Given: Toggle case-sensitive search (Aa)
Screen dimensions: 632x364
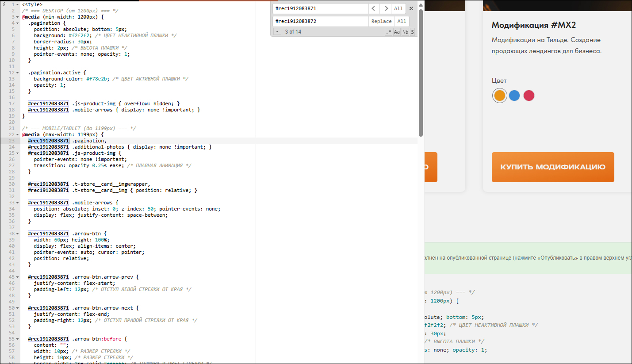Looking at the screenshot, I should coord(397,32).
